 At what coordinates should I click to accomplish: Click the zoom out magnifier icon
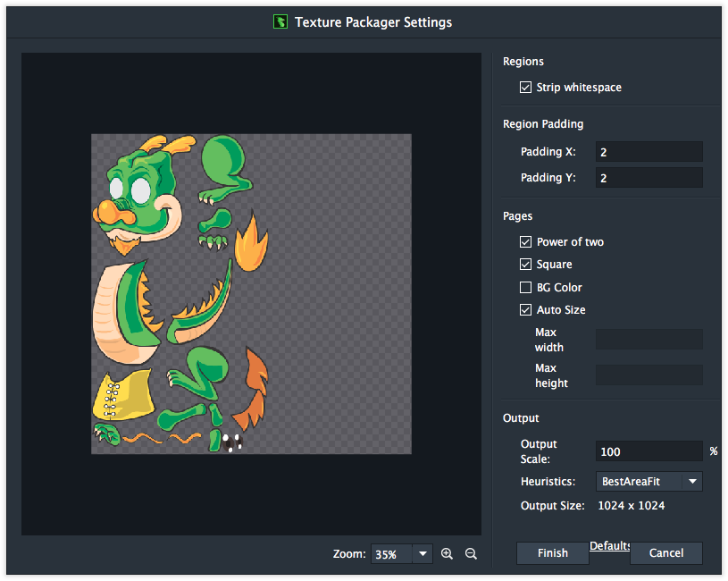471,553
